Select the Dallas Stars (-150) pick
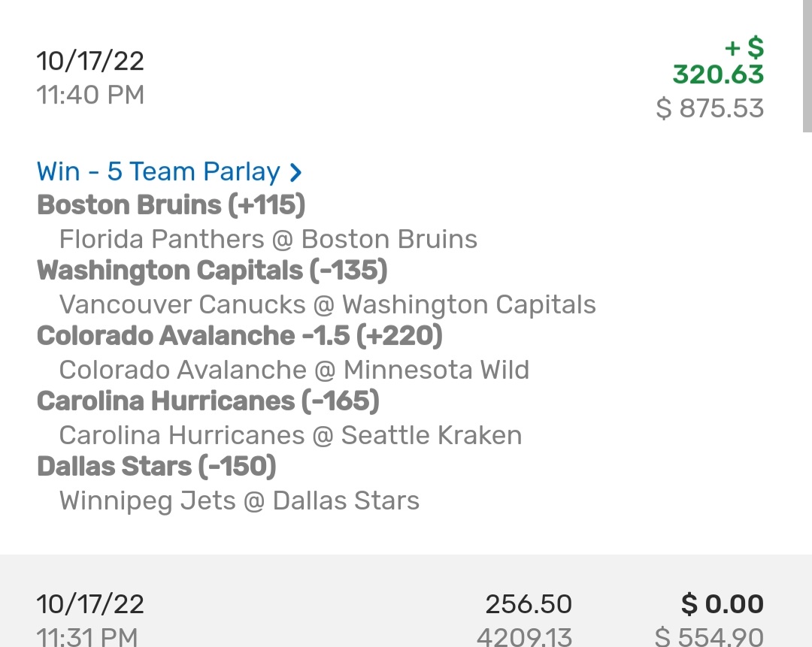This screenshot has width=812, height=647. (x=156, y=467)
